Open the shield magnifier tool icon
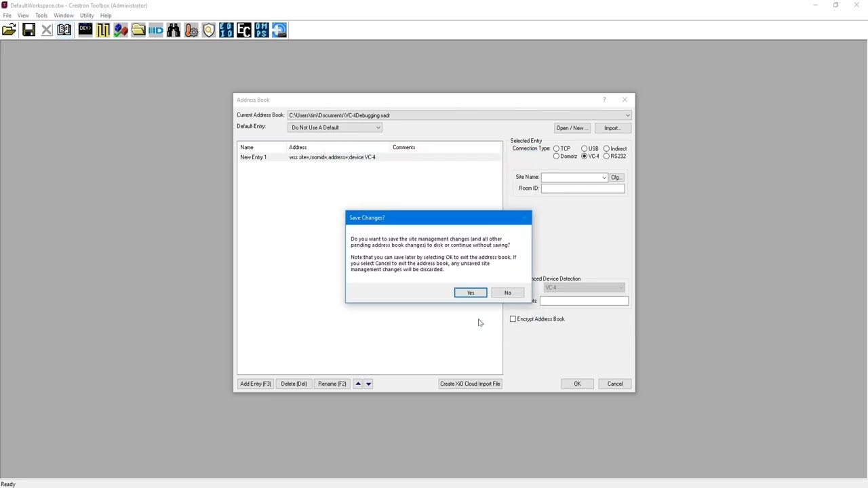This screenshot has height=488, width=868. (x=209, y=30)
